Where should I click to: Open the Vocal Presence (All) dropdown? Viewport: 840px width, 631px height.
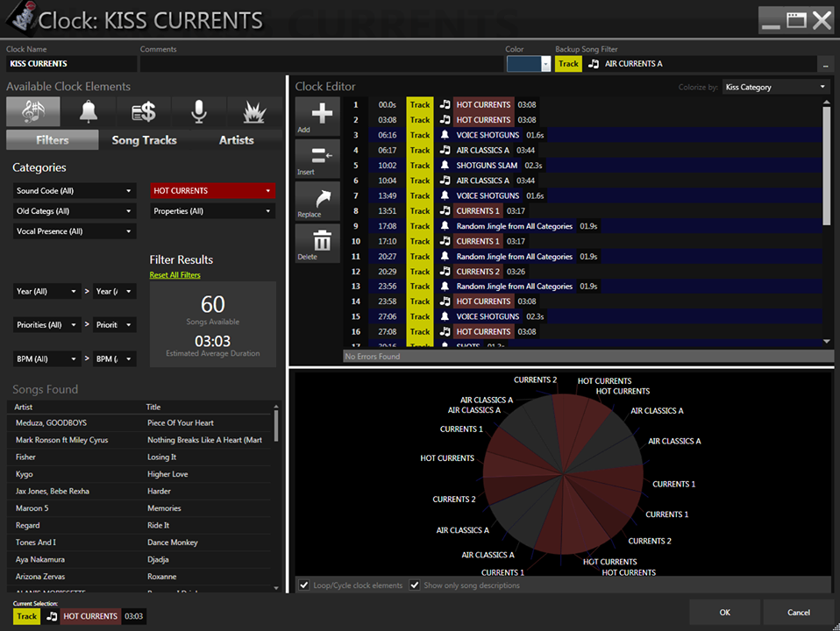[75, 231]
